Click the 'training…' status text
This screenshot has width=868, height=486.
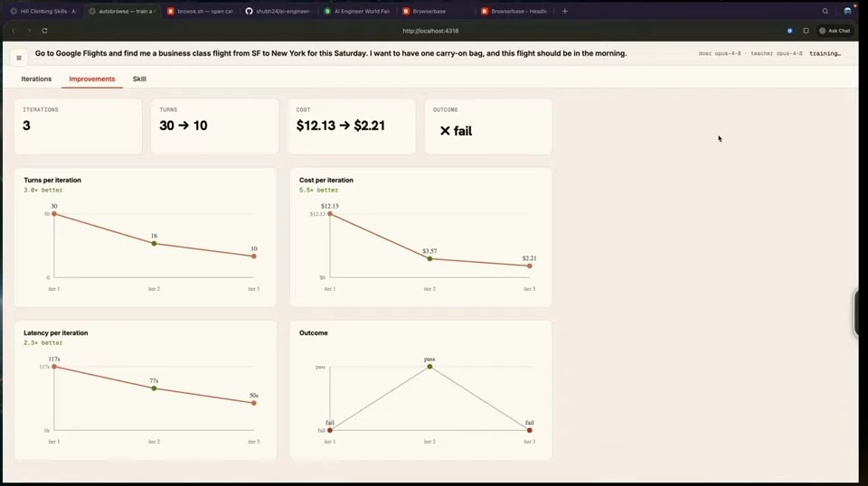pyautogui.click(x=825, y=53)
